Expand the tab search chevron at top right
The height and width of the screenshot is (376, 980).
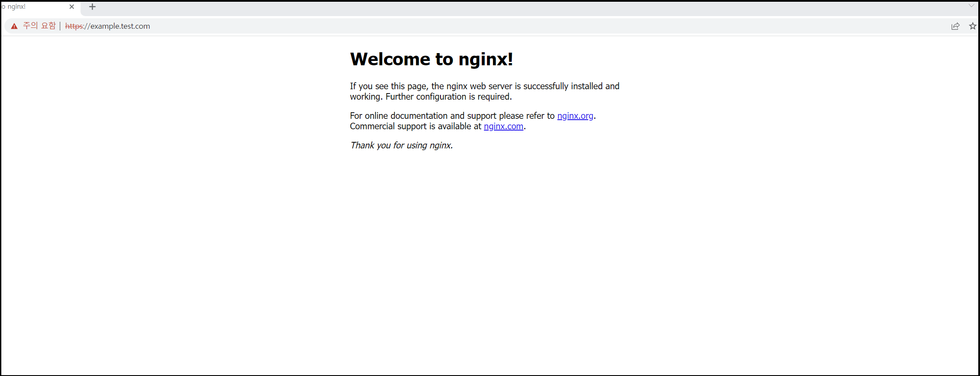click(x=971, y=6)
